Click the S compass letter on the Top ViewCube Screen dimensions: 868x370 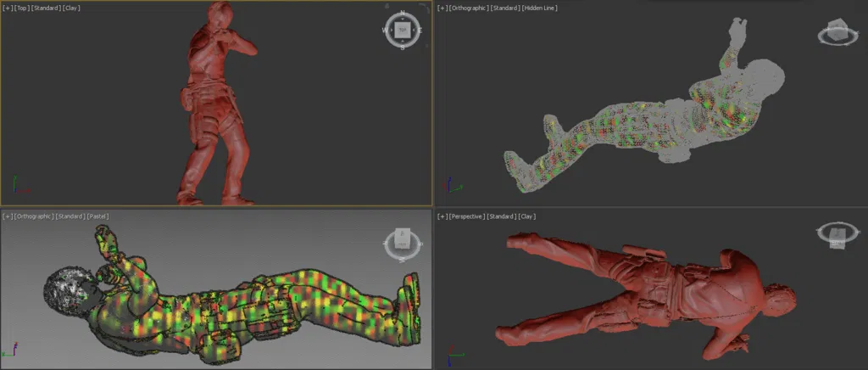coord(403,48)
